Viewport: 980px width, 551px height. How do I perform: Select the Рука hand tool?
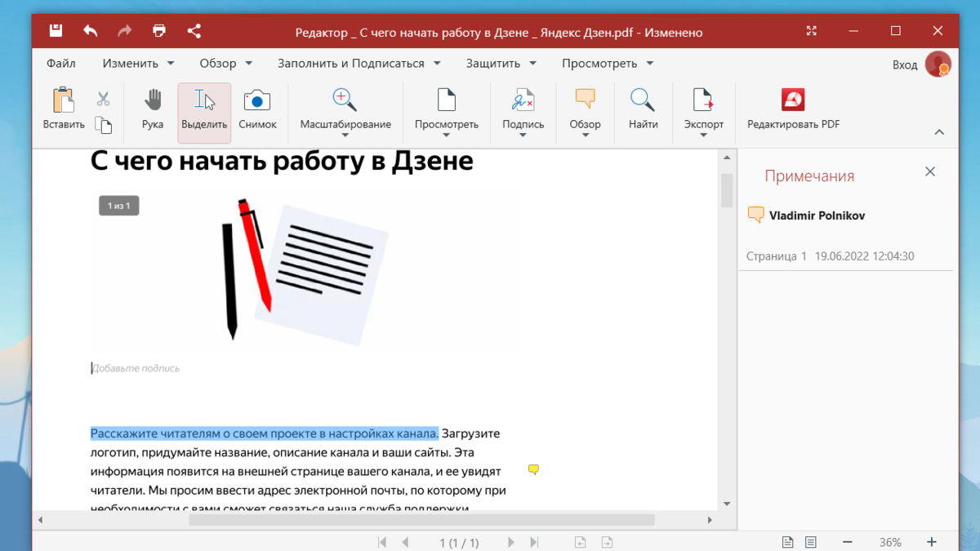coord(153,109)
